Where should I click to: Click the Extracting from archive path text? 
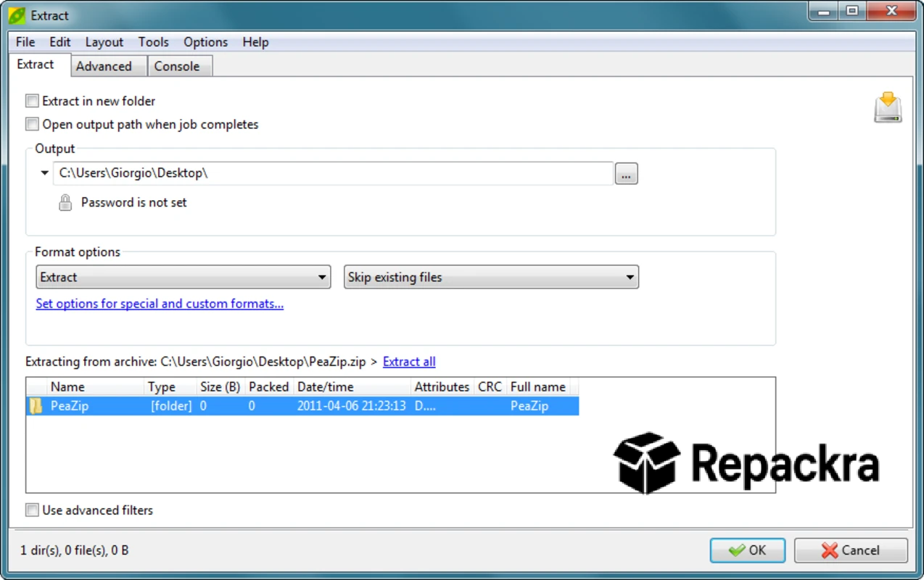[x=196, y=361]
